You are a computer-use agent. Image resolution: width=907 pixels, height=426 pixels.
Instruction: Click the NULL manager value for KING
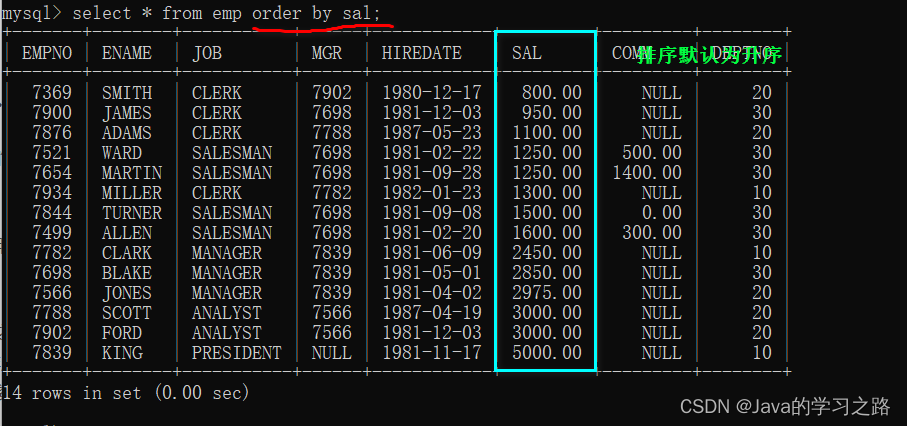click(x=331, y=352)
